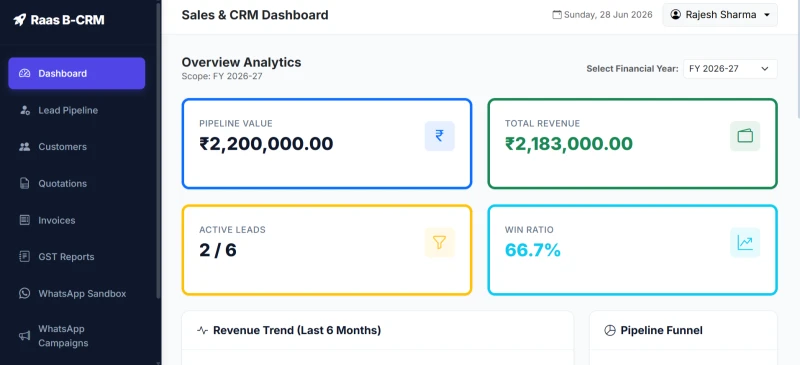Screen dimensions: 800x365
Task: Click the 2 / 6 active leads value
Action: 218,250
